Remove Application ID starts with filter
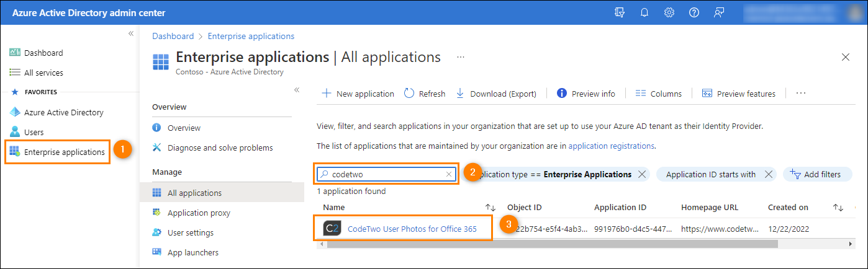 (x=769, y=174)
